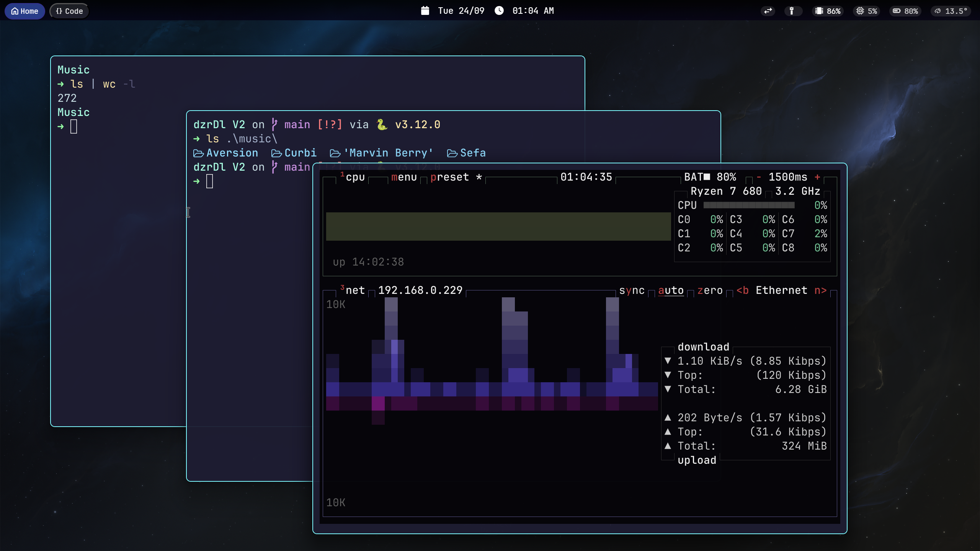Screen dimensions: 980x551
Task: Switch to next network interface n>
Action: click(820, 290)
